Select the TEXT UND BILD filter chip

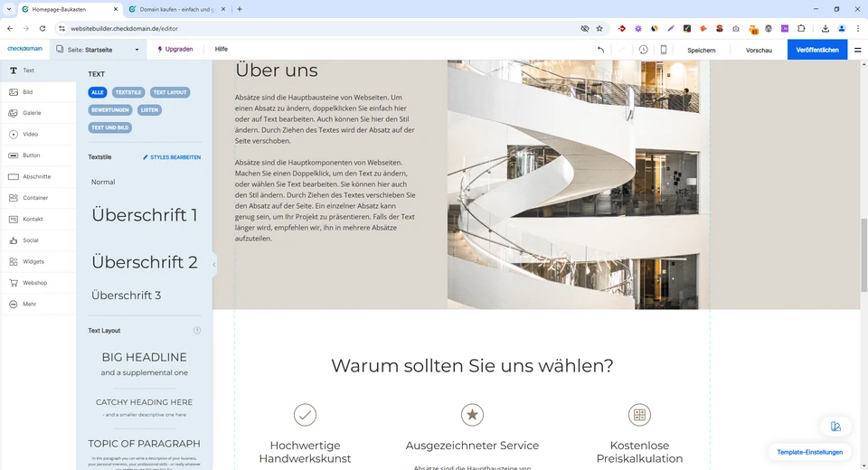pos(110,127)
